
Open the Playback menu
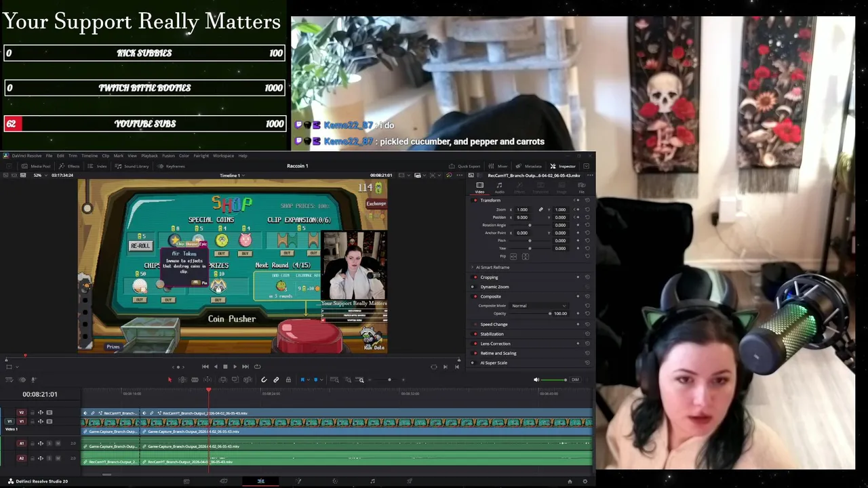pos(149,156)
